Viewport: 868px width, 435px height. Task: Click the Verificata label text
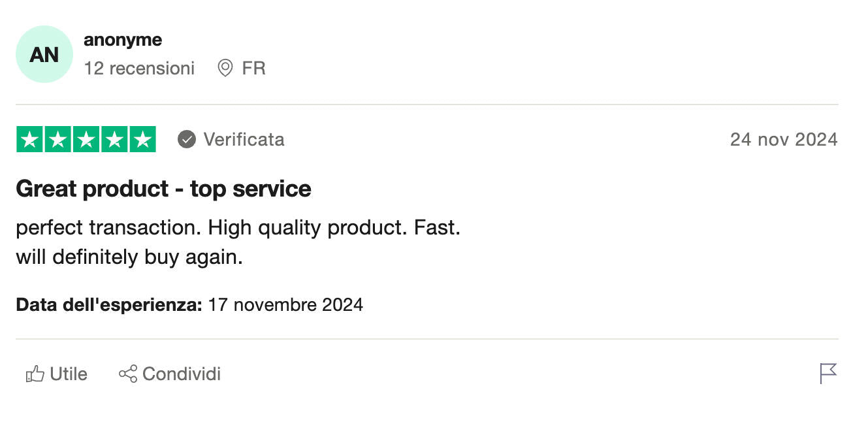[244, 139]
